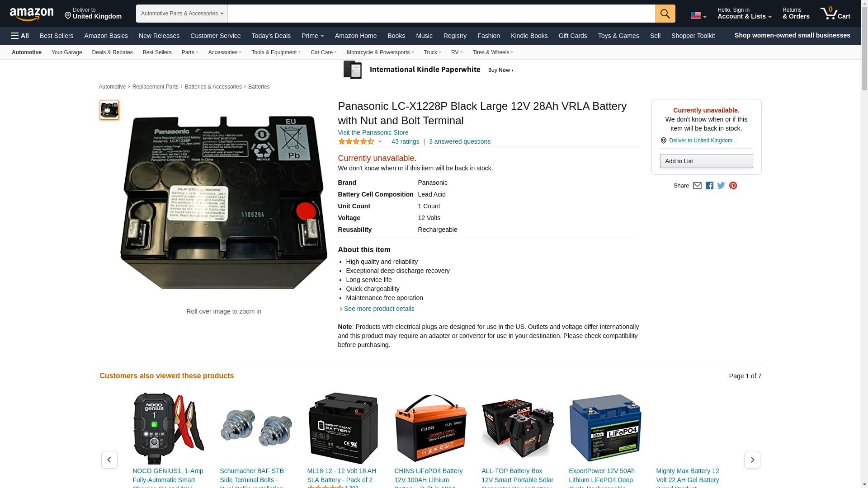Expand the star ratings breakdown chevron
This screenshot has width=868, height=488.
click(x=380, y=141)
